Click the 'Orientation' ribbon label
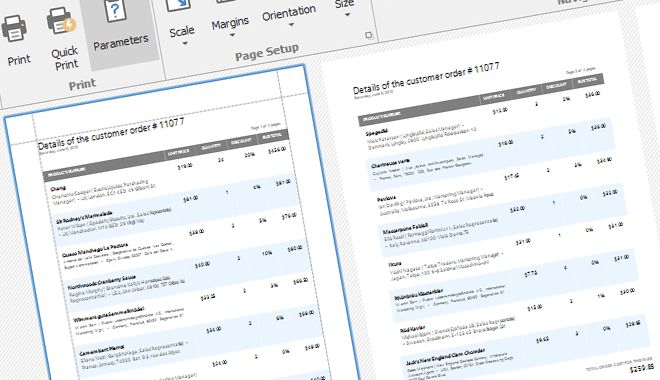The image size is (660, 380). 289,13
